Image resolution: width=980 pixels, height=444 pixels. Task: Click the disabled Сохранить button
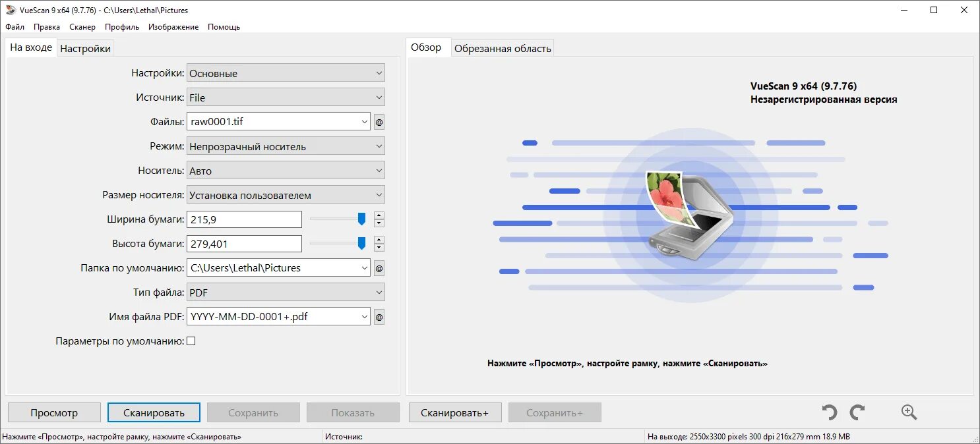[x=253, y=413]
